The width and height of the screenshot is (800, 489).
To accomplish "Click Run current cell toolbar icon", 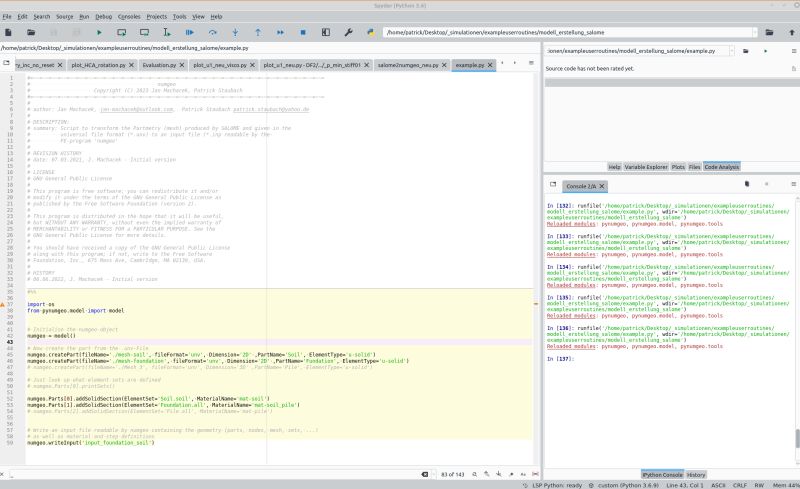I will click(x=121, y=32).
